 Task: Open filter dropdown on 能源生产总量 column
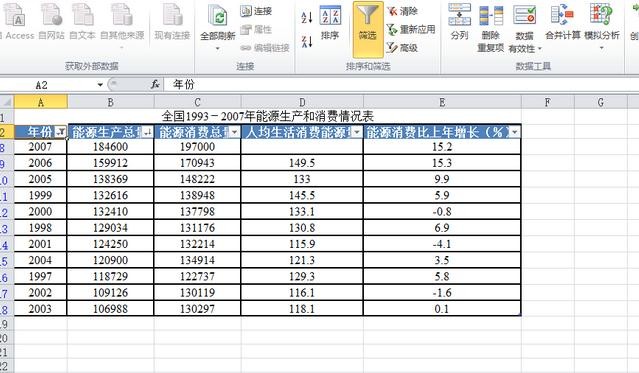[148, 132]
